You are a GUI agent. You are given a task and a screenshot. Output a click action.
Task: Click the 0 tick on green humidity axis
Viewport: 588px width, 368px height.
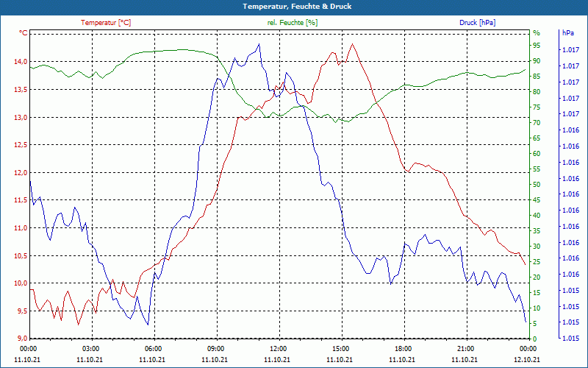coord(535,339)
